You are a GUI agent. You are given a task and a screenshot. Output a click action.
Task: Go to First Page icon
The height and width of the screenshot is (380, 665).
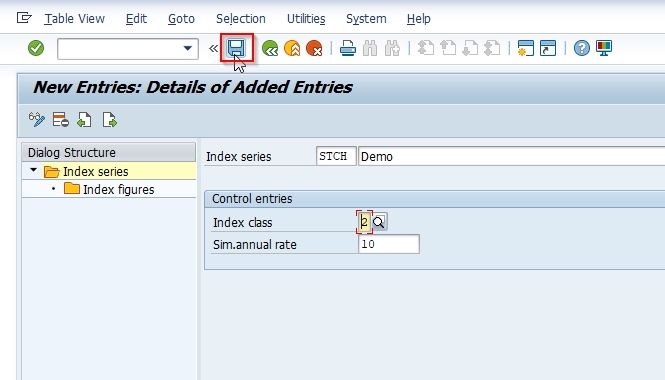tap(426, 48)
